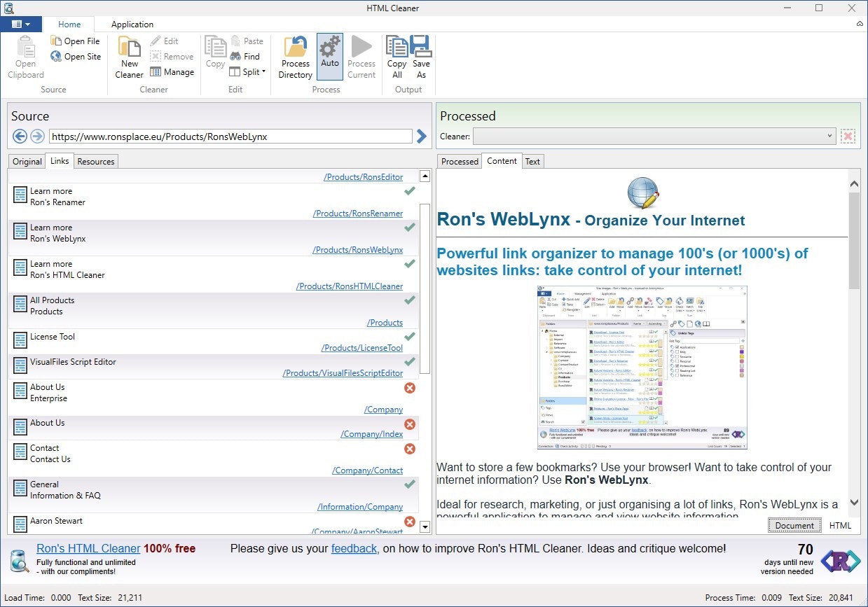Click the green check on All Products row
The image size is (868, 607).
click(x=410, y=300)
